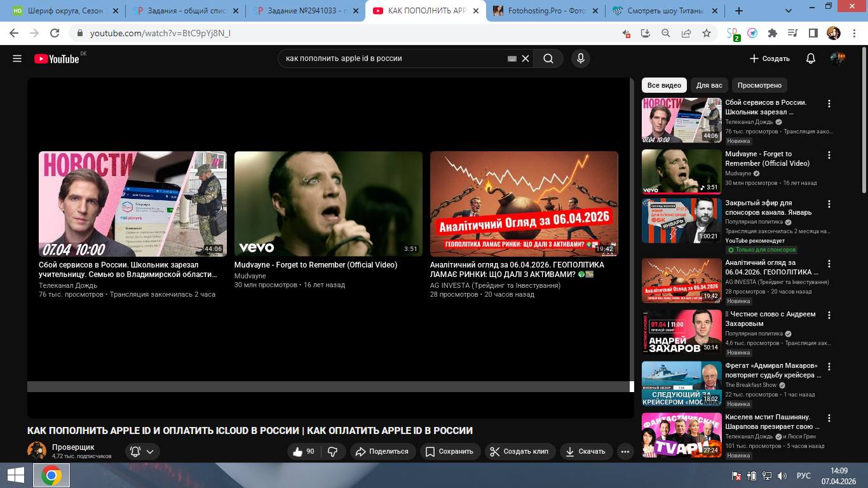Screen dimensions: 868x488
Task: Click the 'Создать' button in header
Action: click(x=770, y=58)
